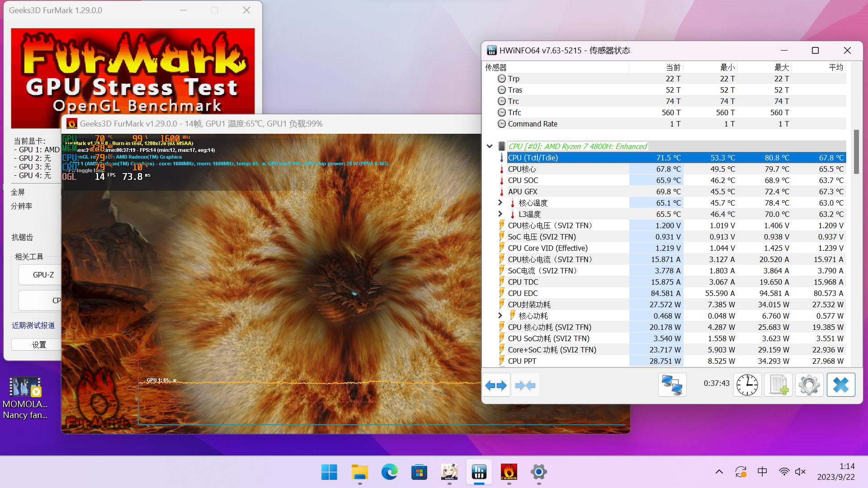Open Wi-Fi network tray icon

click(784, 472)
